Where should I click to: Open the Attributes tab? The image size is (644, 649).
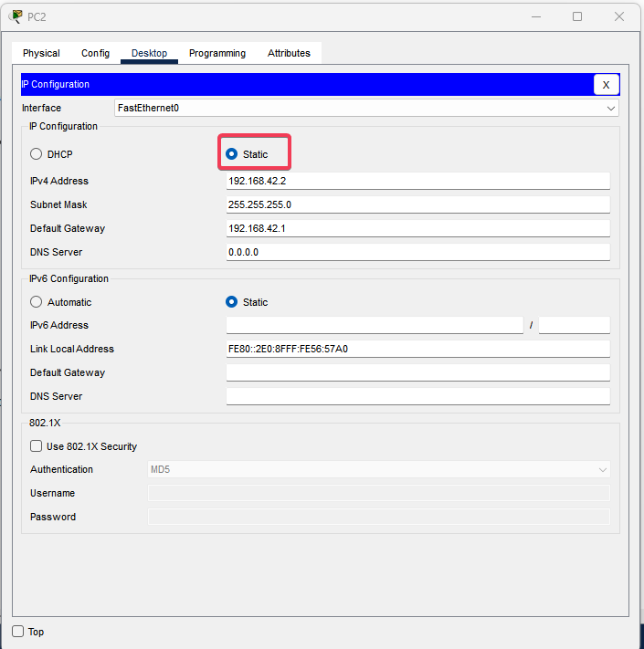click(289, 53)
